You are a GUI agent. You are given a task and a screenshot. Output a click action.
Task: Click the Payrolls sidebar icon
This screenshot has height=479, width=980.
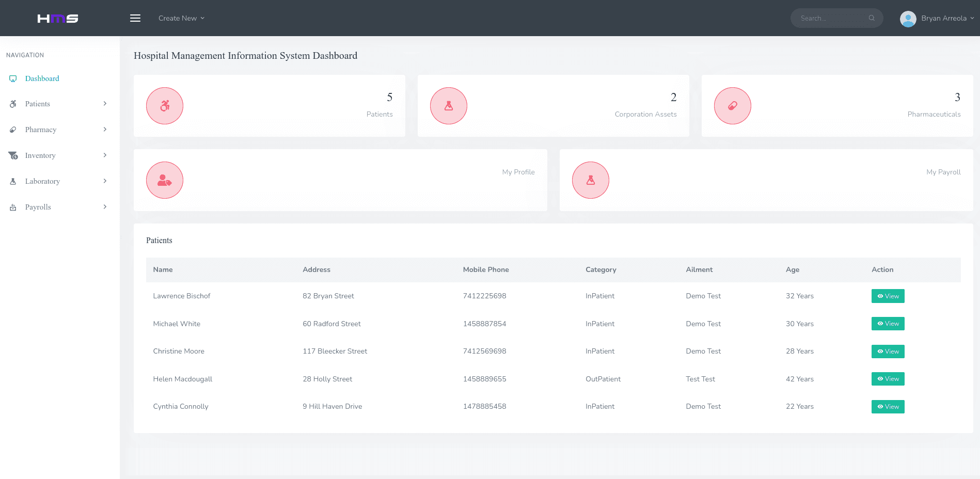(x=12, y=207)
